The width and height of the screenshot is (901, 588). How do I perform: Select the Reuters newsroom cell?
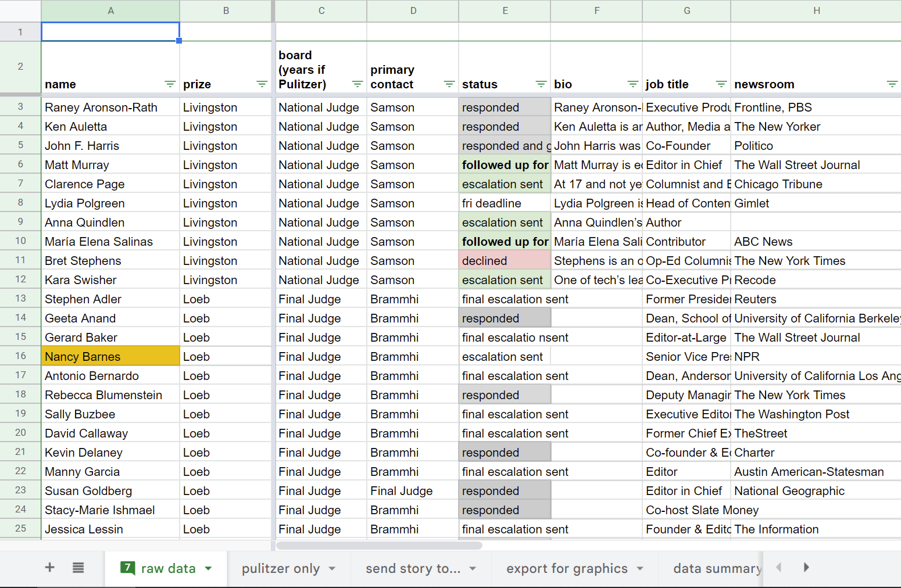coord(816,299)
